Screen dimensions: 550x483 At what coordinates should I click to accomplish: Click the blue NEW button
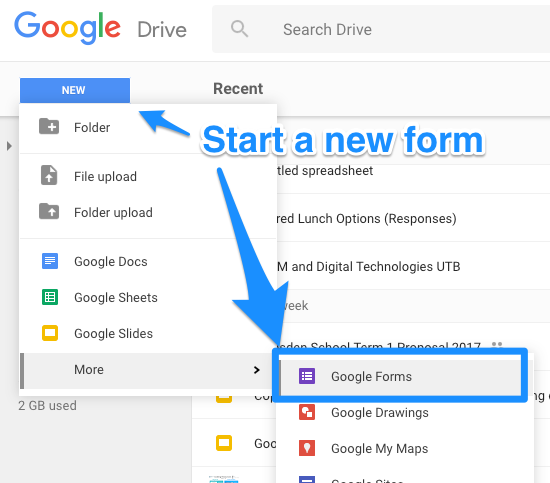75,90
